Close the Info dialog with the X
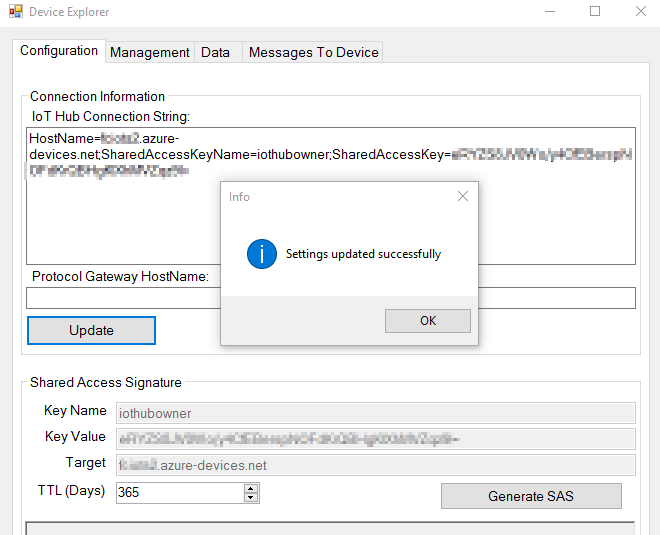The height and width of the screenshot is (535, 660). [463, 196]
